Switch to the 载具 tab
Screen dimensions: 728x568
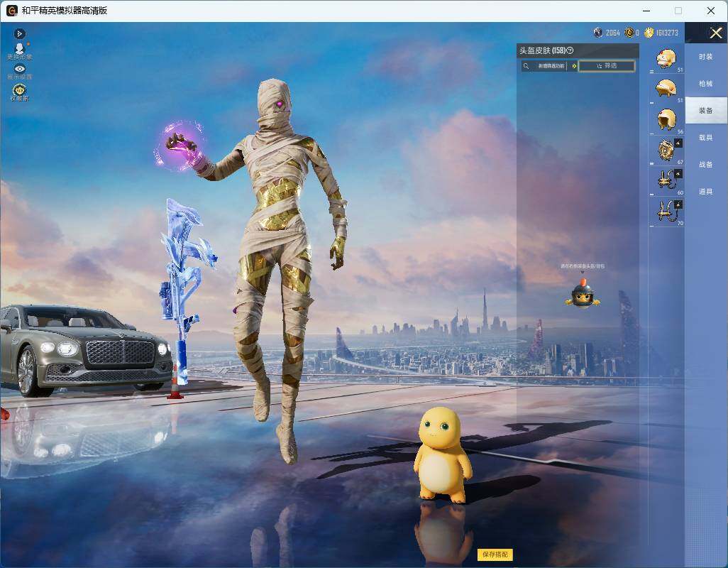click(x=706, y=138)
